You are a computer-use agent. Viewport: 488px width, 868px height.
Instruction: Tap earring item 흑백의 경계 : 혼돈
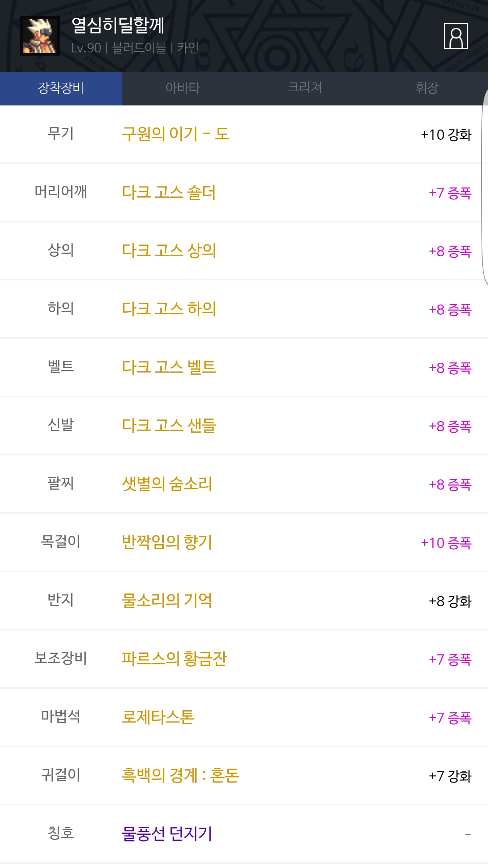click(180, 775)
